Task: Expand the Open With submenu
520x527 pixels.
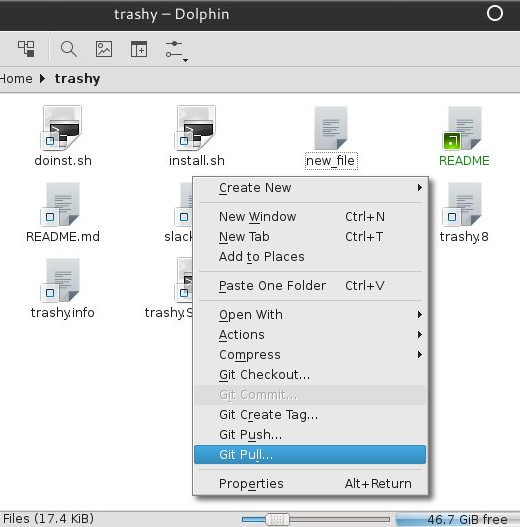Action: point(310,315)
